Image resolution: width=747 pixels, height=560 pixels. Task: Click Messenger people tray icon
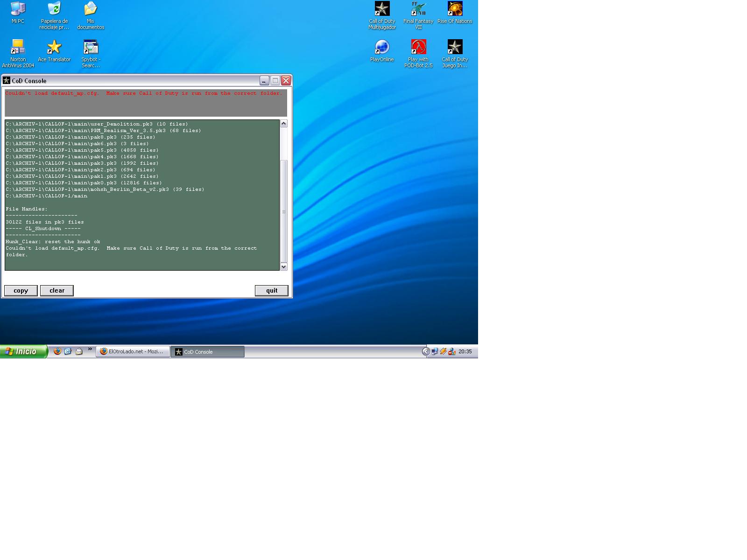point(451,351)
